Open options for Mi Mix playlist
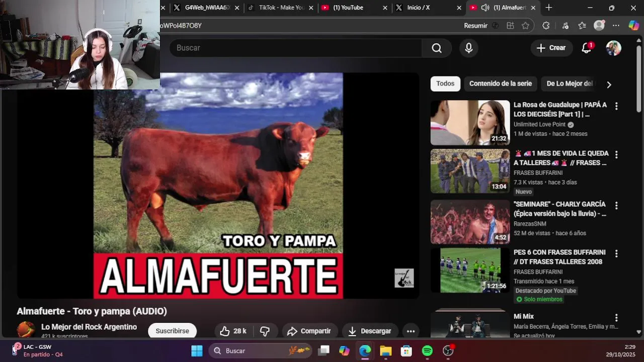The width and height of the screenshot is (644, 362). point(616,318)
